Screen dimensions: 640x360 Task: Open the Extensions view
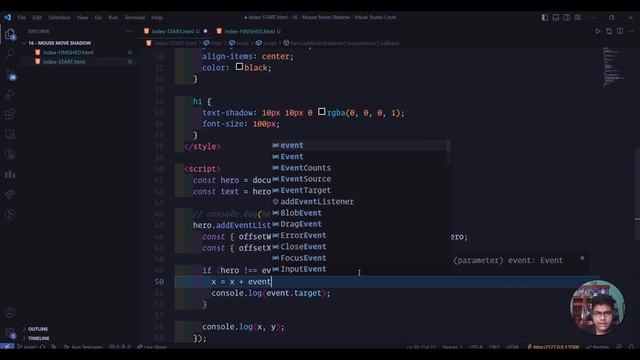10,114
